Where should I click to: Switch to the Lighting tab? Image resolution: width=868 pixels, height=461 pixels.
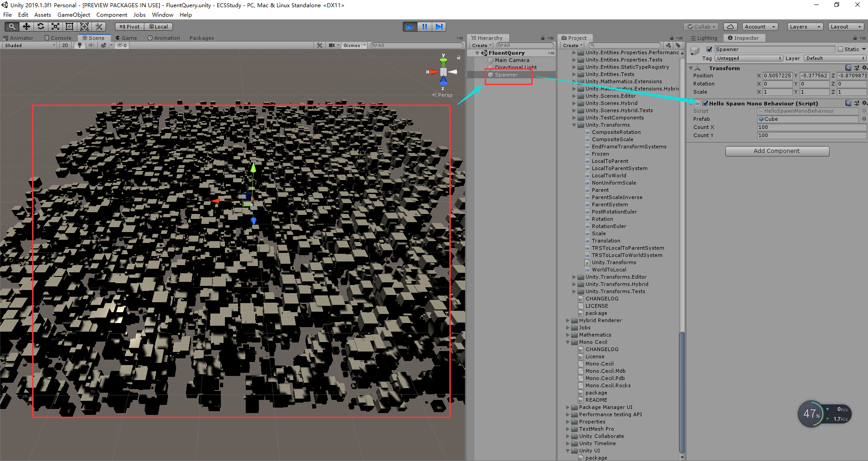704,38
